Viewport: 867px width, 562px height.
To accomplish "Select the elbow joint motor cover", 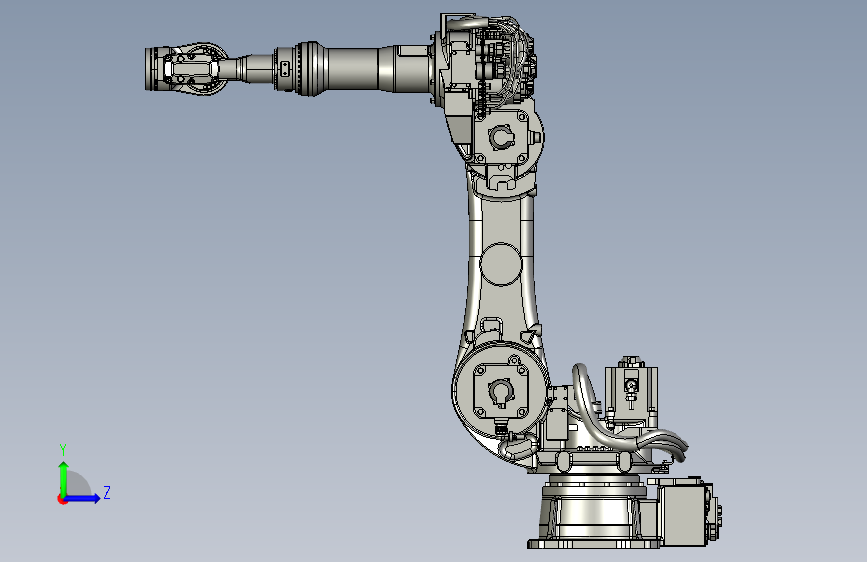I will coord(502,137).
